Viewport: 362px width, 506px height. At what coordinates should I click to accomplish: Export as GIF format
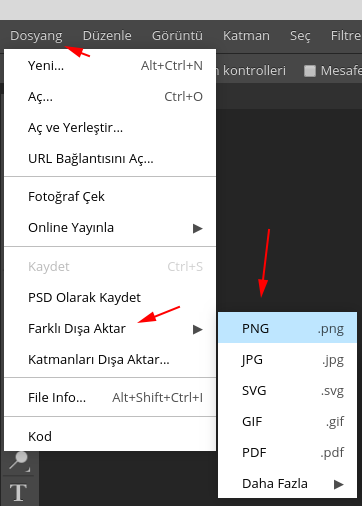click(x=287, y=422)
